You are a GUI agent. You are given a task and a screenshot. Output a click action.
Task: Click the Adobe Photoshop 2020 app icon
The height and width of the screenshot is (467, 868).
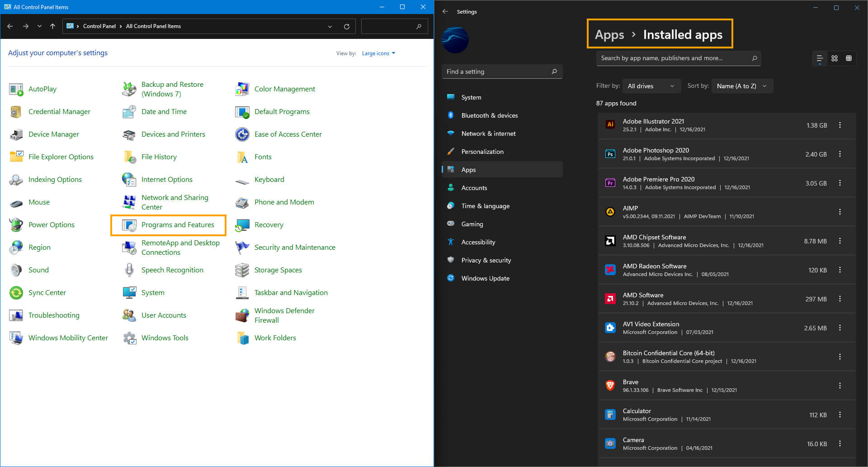click(610, 154)
